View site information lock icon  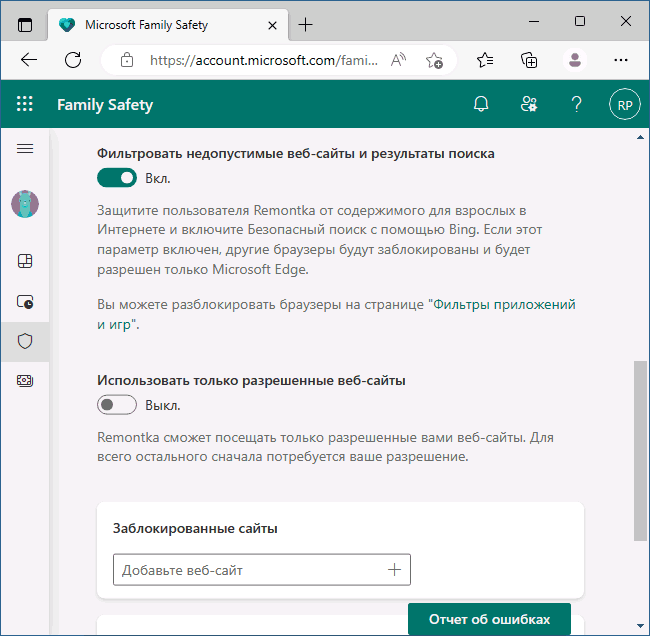127,61
